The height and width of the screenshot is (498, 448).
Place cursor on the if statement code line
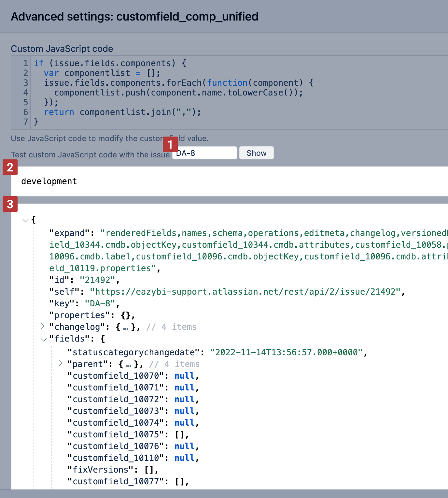click(110, 63)
